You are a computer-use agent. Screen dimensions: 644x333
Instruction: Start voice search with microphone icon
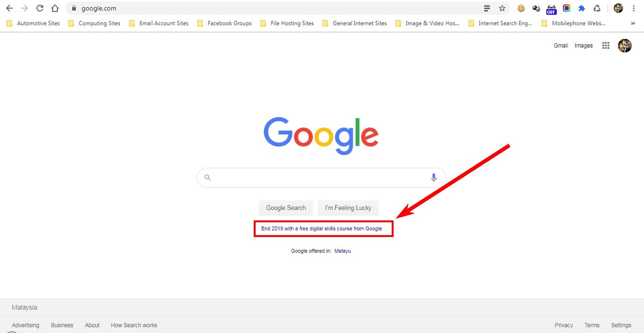pyautogui.click(x=434, y=177)
